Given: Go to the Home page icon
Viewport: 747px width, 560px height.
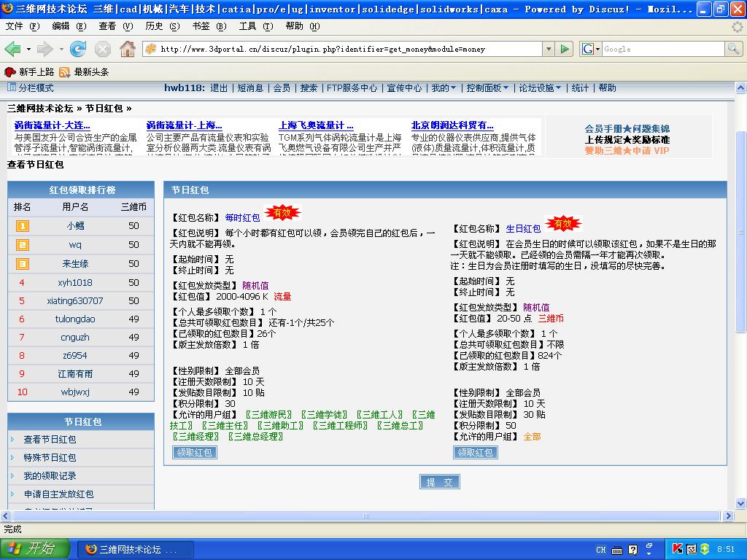Looking at the screenshot, I should tap(127, 49).
